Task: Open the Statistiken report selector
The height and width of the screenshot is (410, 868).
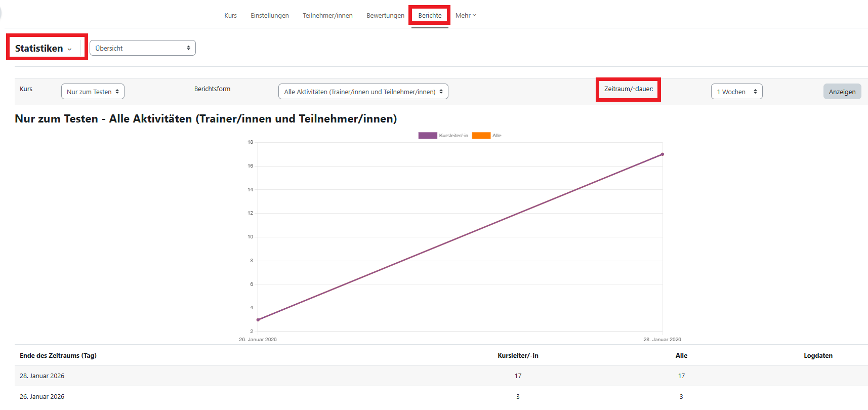Action: 44,49
